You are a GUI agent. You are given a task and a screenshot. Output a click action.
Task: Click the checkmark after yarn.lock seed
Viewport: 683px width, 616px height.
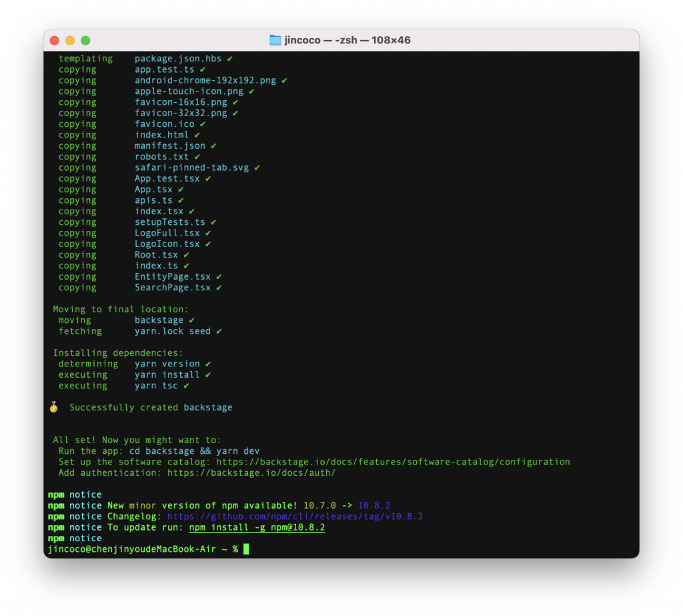click(219, 331)
